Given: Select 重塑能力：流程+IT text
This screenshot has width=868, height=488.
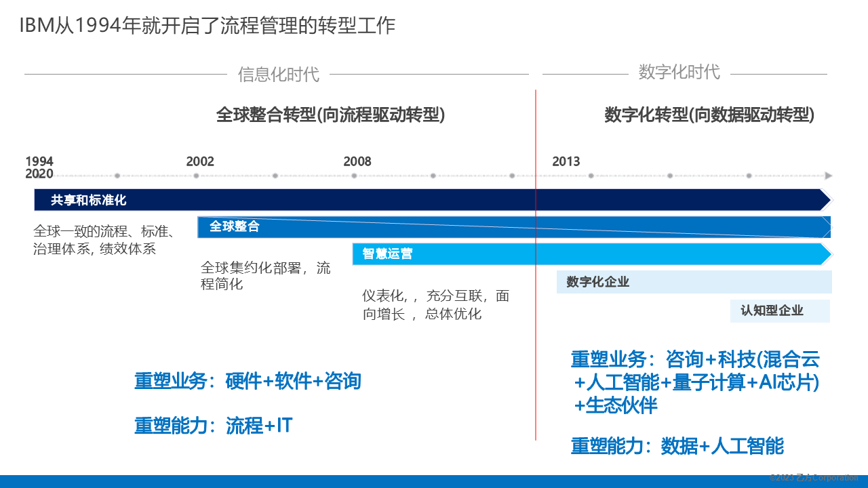Looking at the screenshot, I should click(213, 426).
